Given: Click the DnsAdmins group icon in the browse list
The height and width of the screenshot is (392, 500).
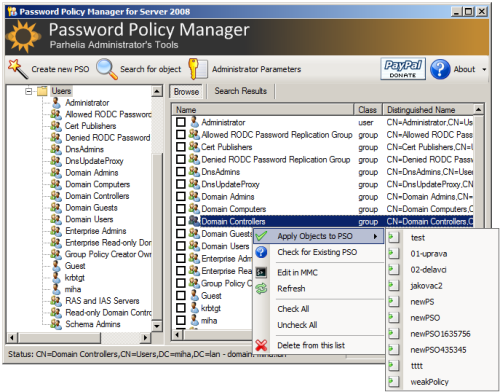Looking at the screenshot, I should pos(194,171).
